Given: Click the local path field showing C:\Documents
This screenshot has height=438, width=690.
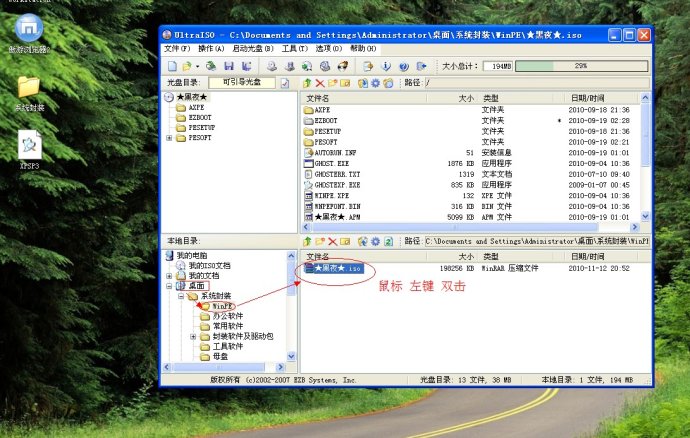Looking at the screenshot, I should [x=537, y=241].
